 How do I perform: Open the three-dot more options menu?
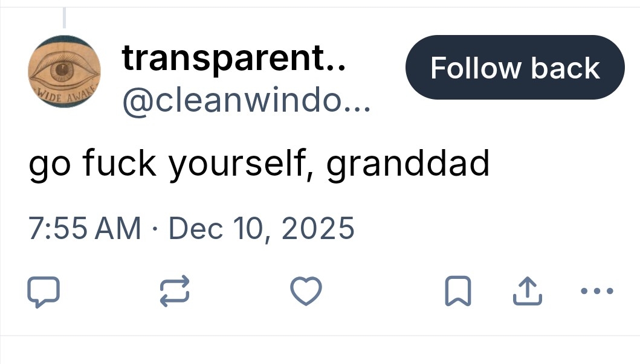595,292
